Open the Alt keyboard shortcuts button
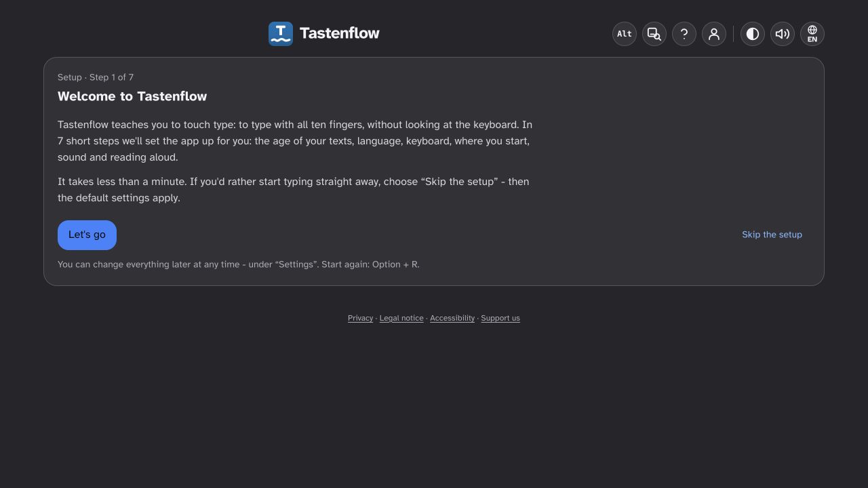 click(x=625, y=34)
